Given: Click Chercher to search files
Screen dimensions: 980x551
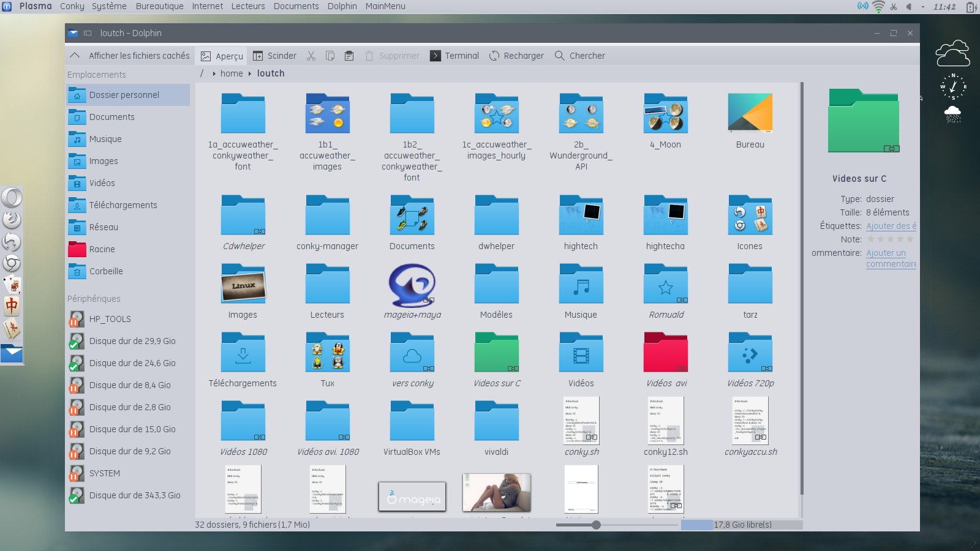Looking at the screenshot, I should (579, 56).
